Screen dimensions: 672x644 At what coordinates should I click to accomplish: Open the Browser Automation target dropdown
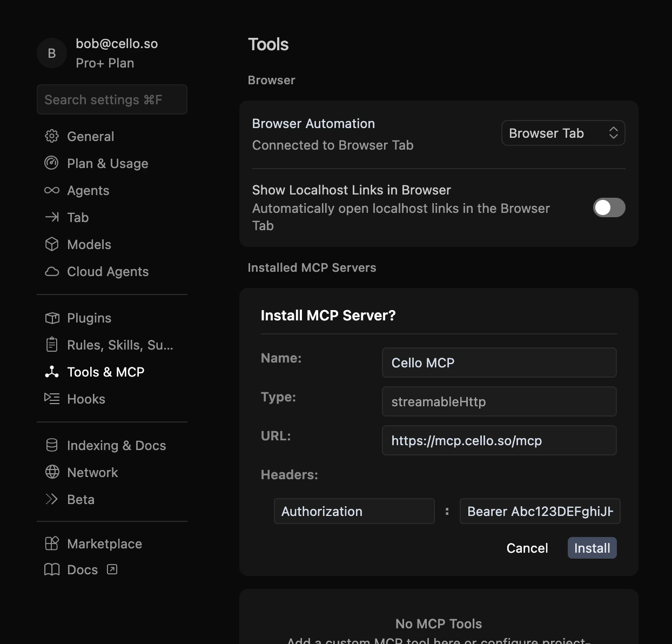pyautogui.click(x=563, y=133)
